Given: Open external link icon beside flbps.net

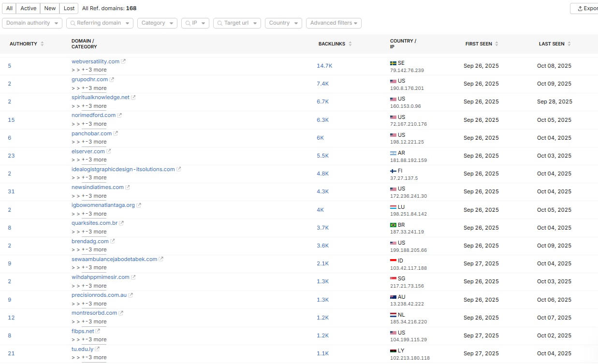Looking at the screenshot, I should 98,331.
